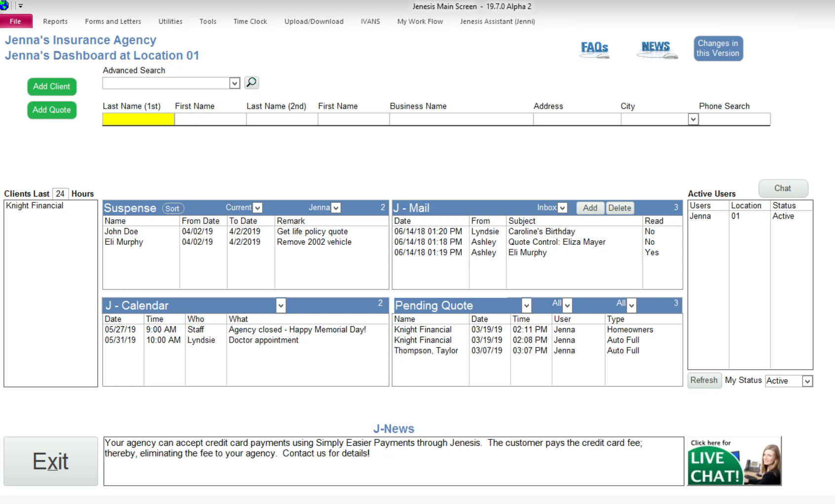Open the My Status dropdown
The image size is (835, 504).
click(806, 381)
